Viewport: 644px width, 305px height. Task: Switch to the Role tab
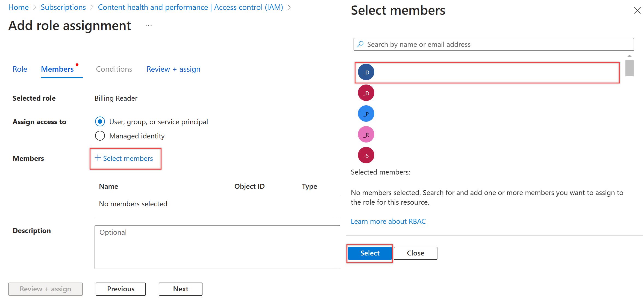tap(19, 69)
